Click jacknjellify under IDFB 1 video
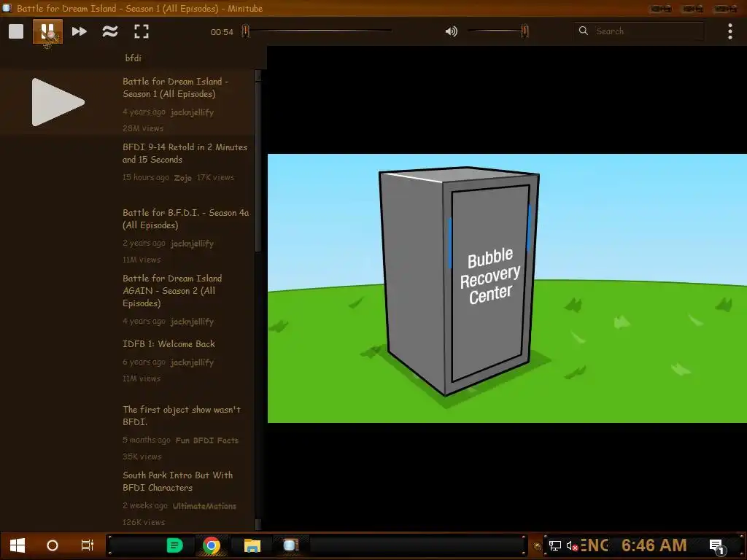 coord(192,362)
